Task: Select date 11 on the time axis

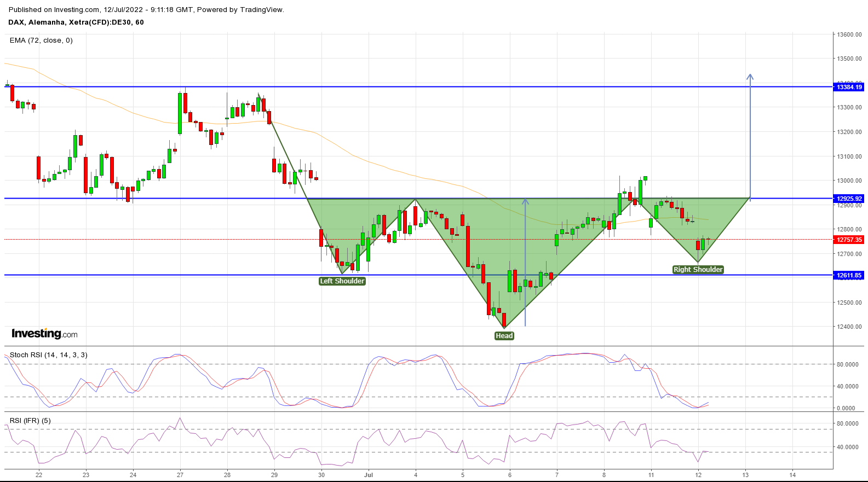Action: [651, 475]
